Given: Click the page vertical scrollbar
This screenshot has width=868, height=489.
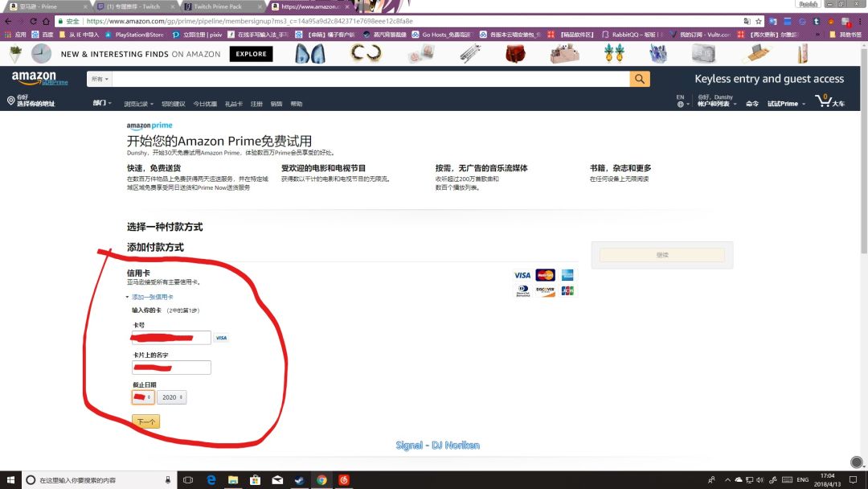Looking at the screenshot, I should 863,150.
